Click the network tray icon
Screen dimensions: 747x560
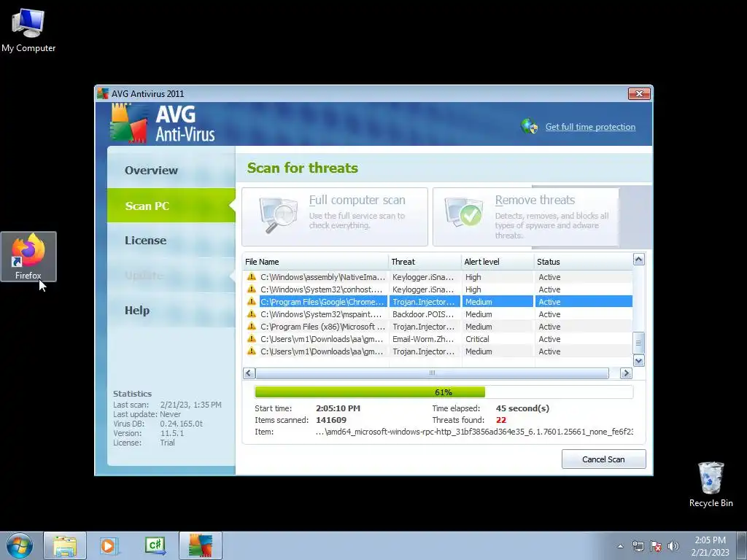638,546
